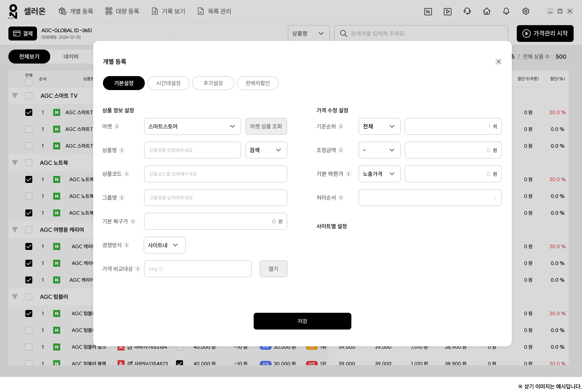
Task: Click the home icon in the top bar
Action: coord(487,11)
